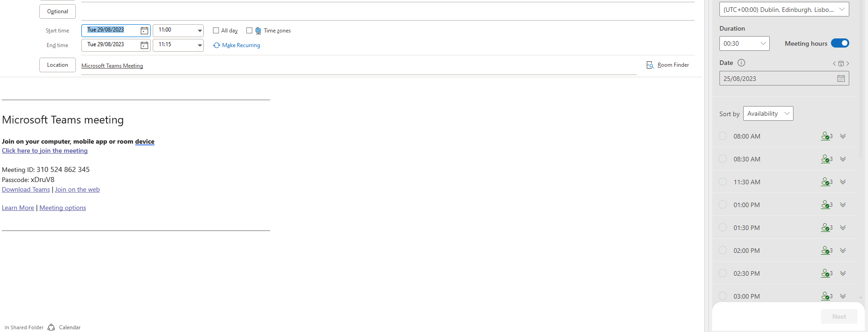Select the 11:30 AM time slot
The image size is (868, 332).
pos(723,182)
